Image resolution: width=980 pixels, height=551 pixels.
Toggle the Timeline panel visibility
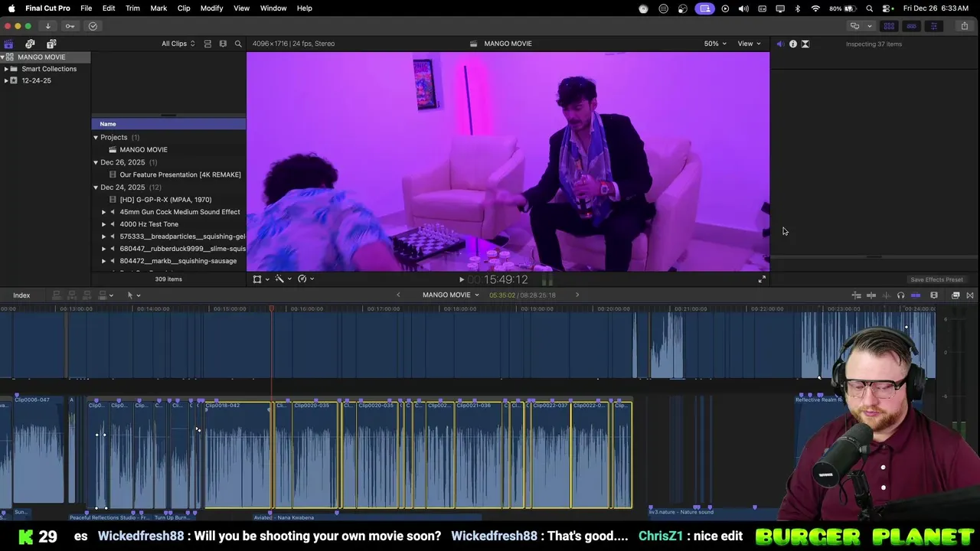pyautogui.click(x=911, y=26)
